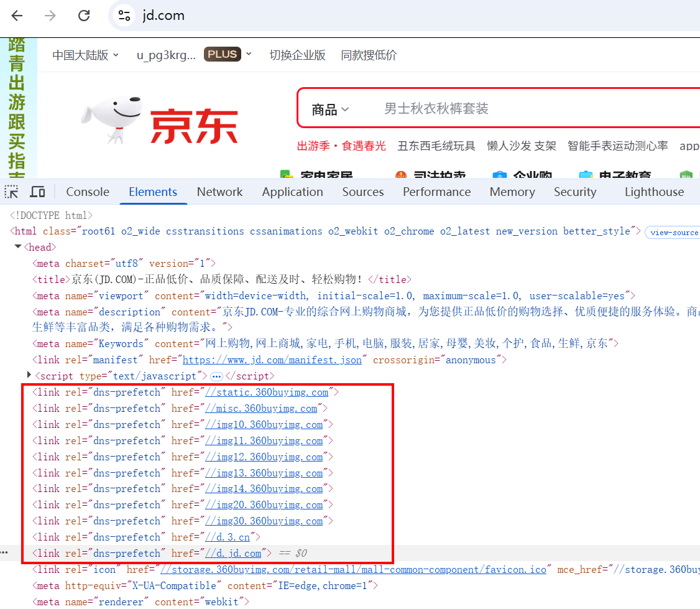This screenshot has width=700, height=609.
Task: Click the red 京东 logo text
Action: click(x=194, y=126)
